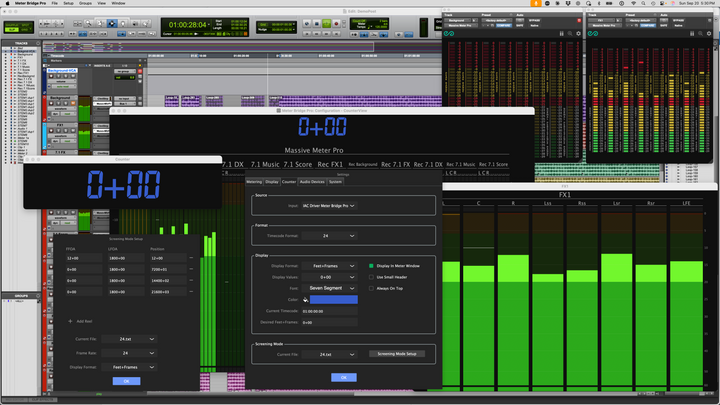Click magnifier icon in right plugin meter window
Image resolution: width=720 pixels, height=405 pixels.
700,34
